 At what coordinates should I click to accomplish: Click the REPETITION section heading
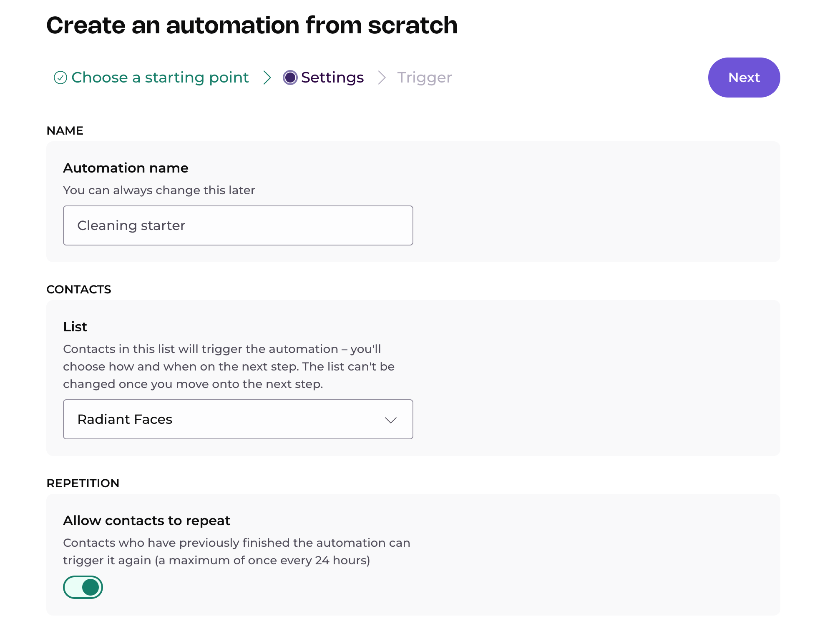tap(83, 483)
